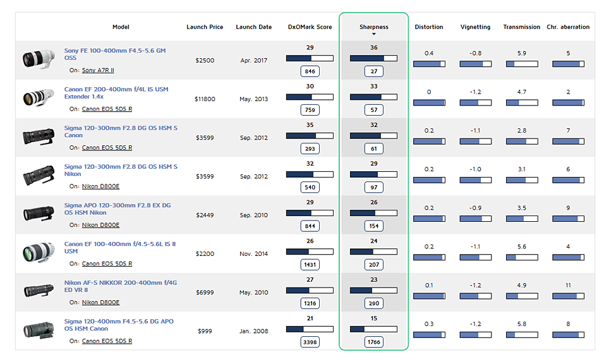Image resolution: width=616 pixels, height=364 pixels.
Task: Follow Canon EOS 5DS R link under Canon EF 200-400mm
Action: (x=107, y=109)
